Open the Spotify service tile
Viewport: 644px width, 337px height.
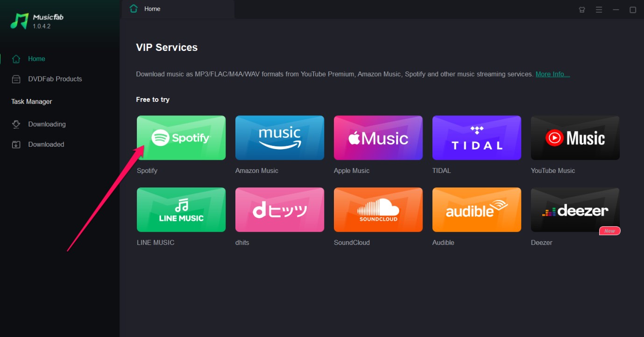[x=181, y=138]
